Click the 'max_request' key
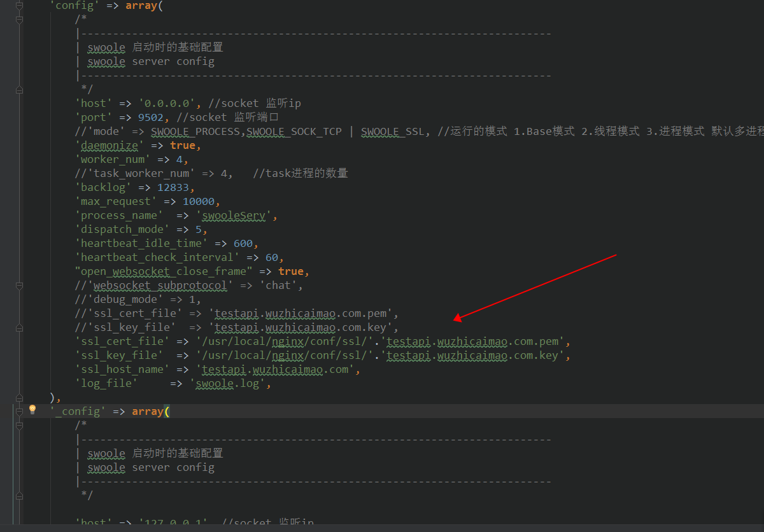This screenshot has height=532, width=764. click(x=116, y=201)
